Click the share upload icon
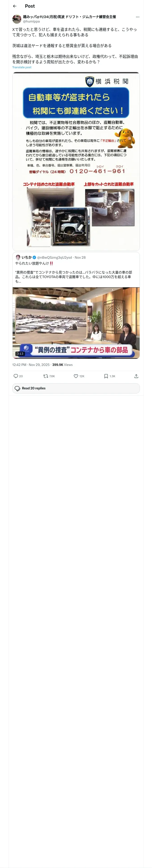Image resolution: width=152 pixels, height=868 pixels. (x=136, y=376)
